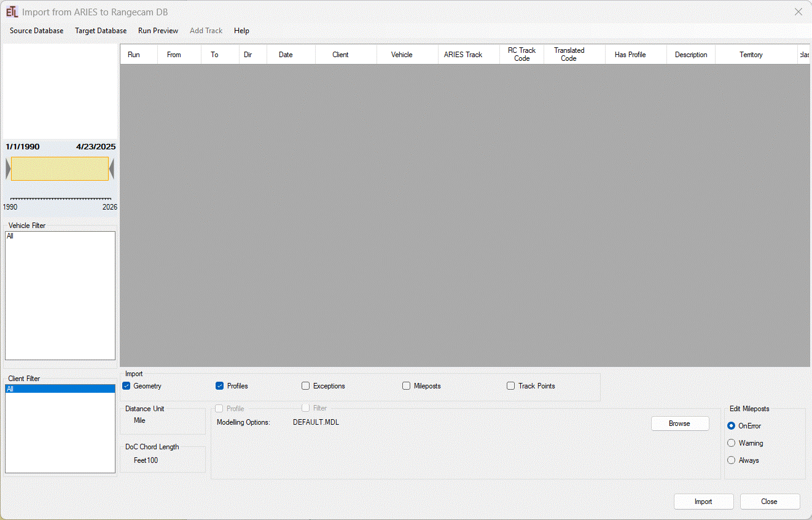The image size is (812, 520).
Task: Open the Help menu
Action: point(241,31)
